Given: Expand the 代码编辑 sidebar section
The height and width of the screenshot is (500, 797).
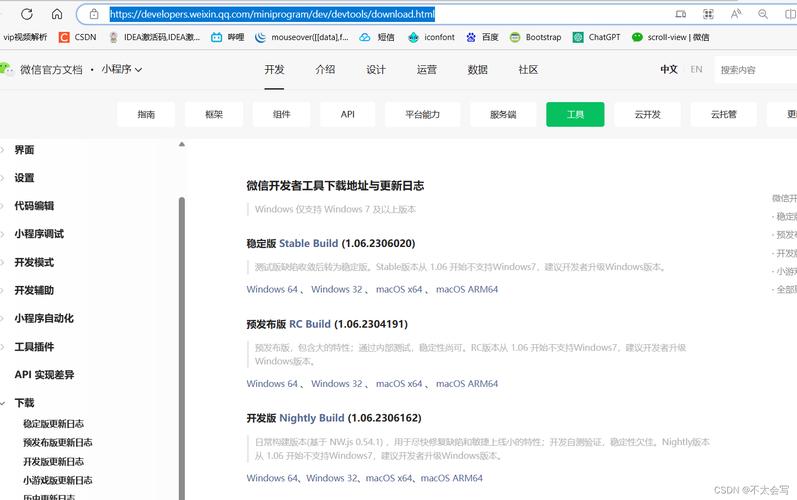Looking at the screenshot, I should click(34, 206).
